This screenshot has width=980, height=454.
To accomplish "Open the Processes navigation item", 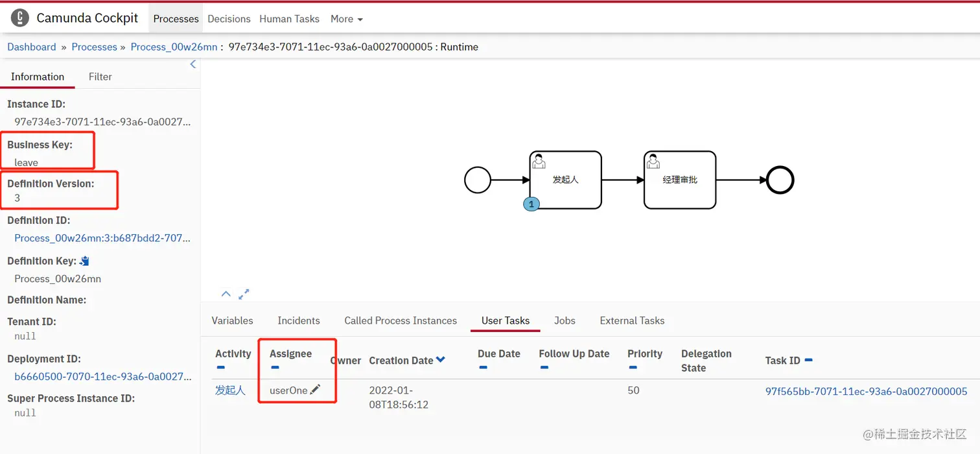I will [176, 19].
